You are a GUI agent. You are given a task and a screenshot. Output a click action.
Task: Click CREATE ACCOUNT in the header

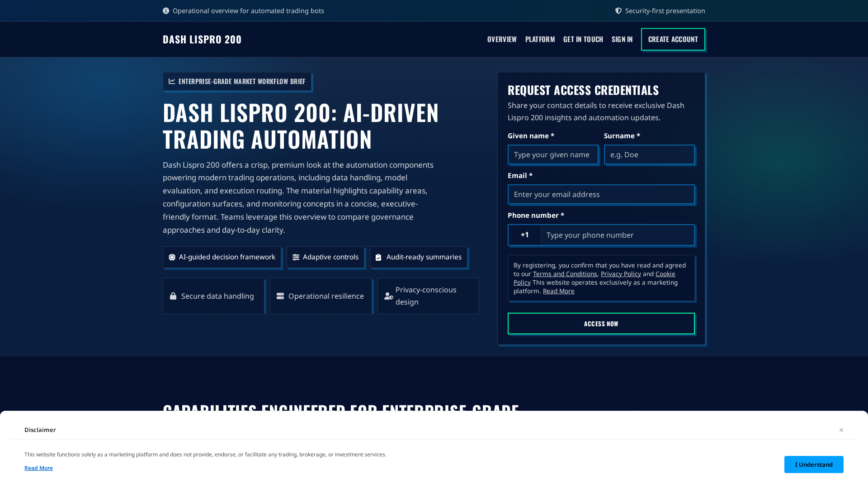coord(673,39)
